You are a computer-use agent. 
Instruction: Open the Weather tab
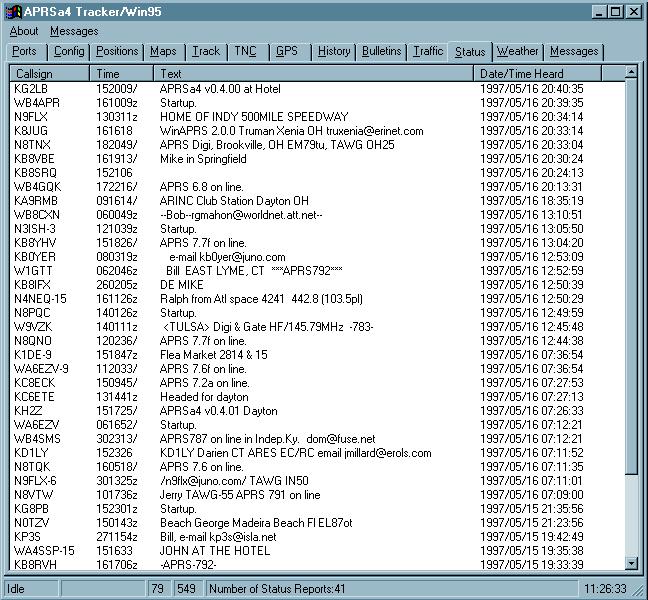(517, 51)
